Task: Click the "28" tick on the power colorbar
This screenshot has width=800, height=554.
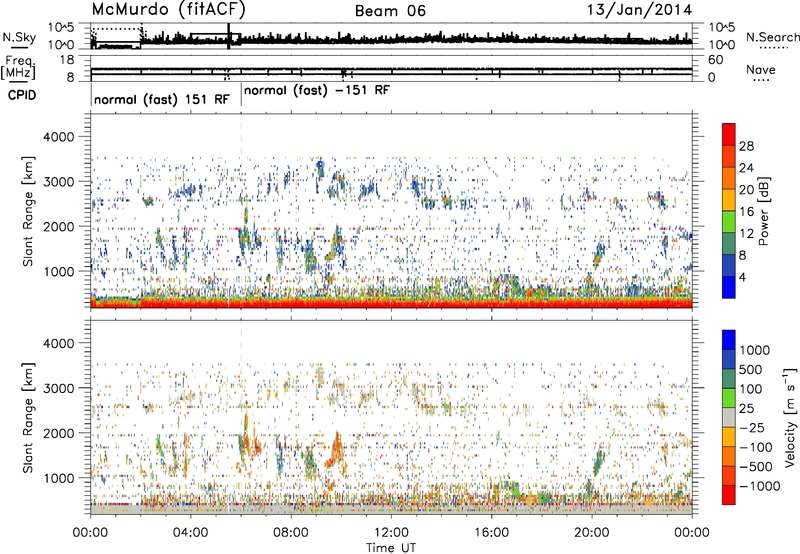Action: pyautogui.click(x=746, y=146)
